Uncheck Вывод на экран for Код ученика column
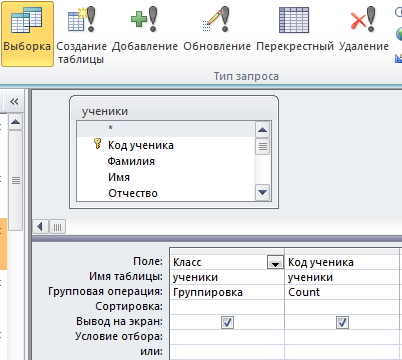The image size is (402, 360). coord(342,322)
